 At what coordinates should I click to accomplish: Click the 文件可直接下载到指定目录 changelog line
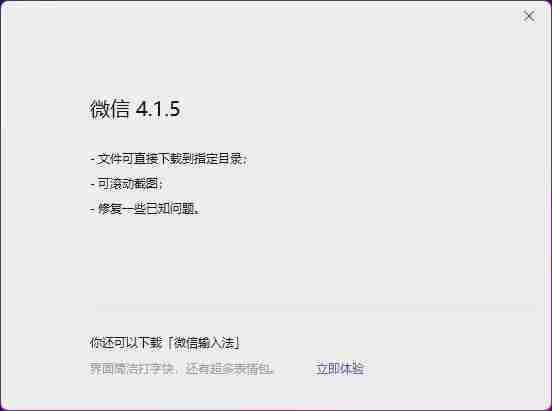tap(169, 159)
